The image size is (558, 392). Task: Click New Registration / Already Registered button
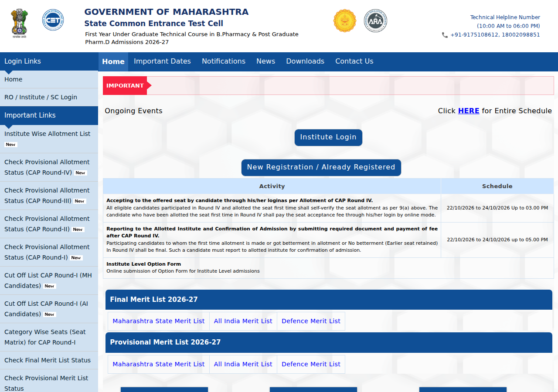click(321, 167)
